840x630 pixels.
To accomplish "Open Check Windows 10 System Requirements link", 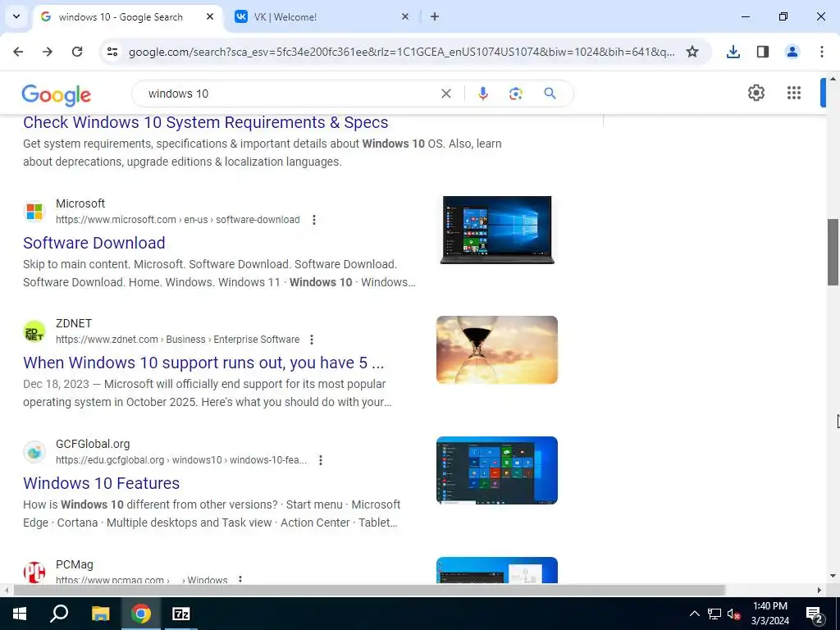I will (x=206, y=122).
